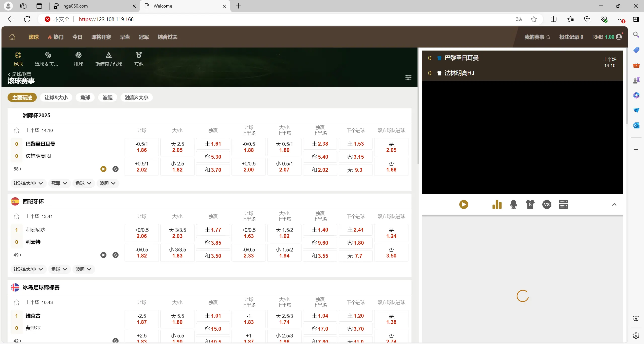Select the 让球&大小 filter pill at top

(56, 98)
